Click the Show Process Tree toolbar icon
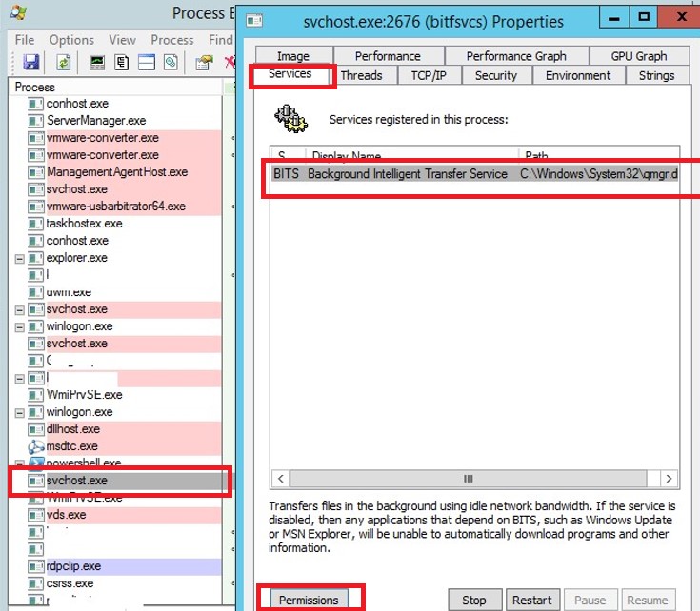This screenshot has height=611, width=700. [x=121, y=62]
